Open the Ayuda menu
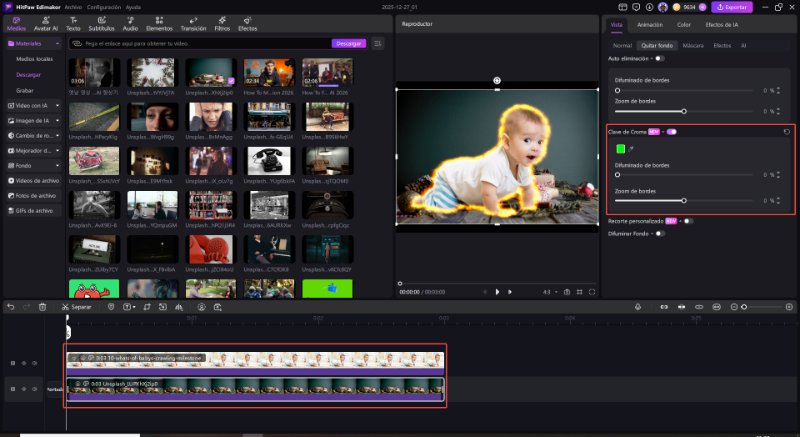Viewport: 800px width, 437px height. [x=133, y=7]
